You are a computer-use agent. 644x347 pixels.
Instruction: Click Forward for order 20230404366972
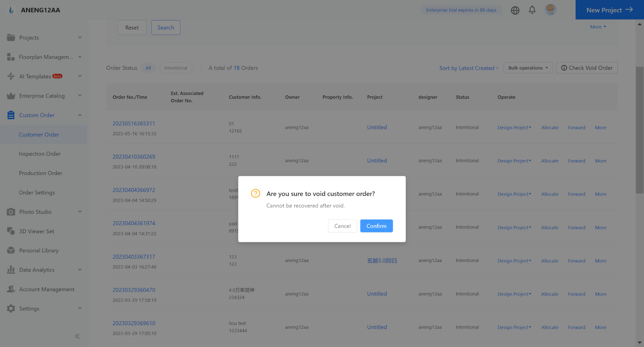[x=577, y=194]
